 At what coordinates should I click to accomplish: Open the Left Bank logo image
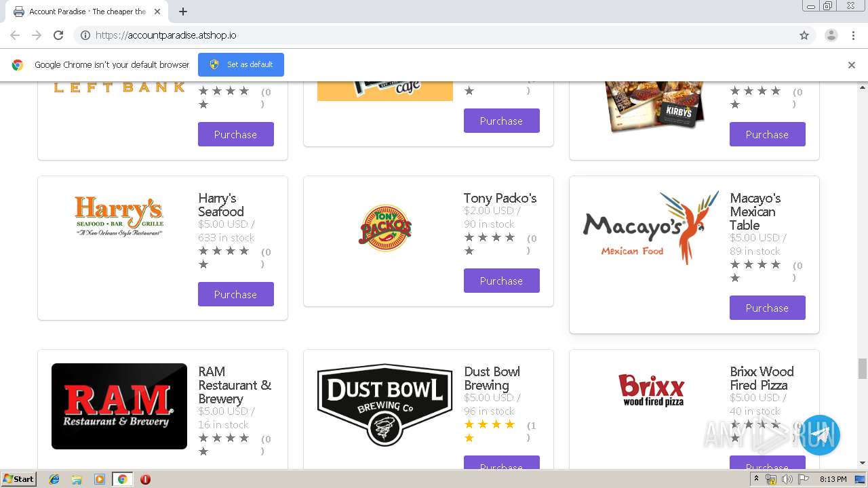(119, 87)
